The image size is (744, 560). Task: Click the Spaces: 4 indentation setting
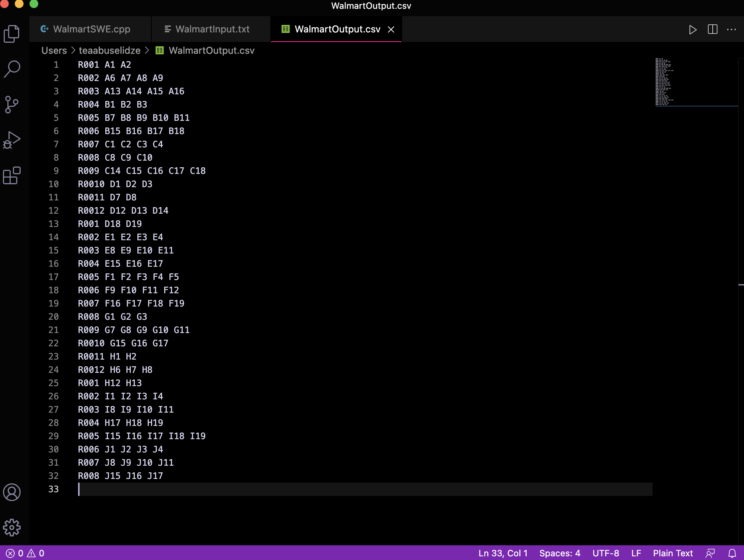pyautogui.click(x=559, y=553)
